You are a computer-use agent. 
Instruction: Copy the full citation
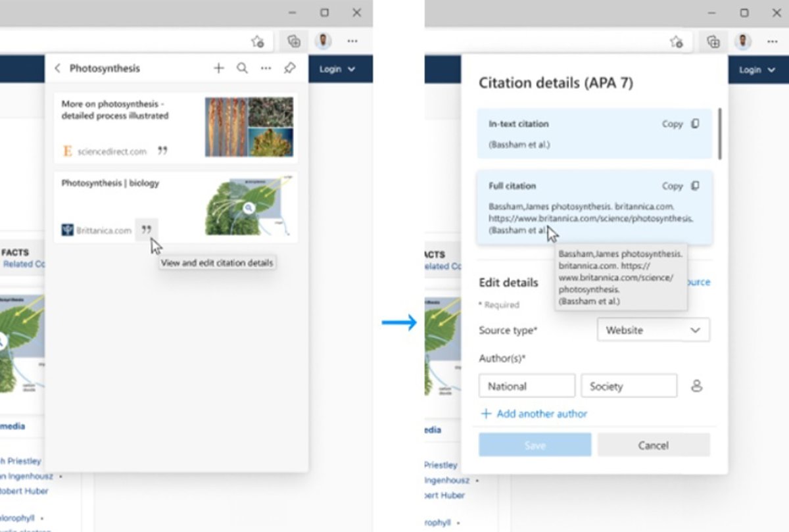(681, 186)
